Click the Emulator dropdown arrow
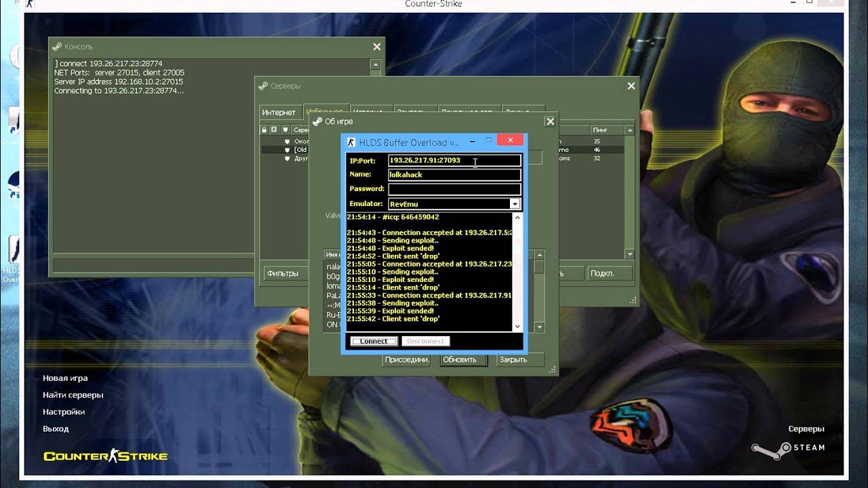 coord(515,203)
